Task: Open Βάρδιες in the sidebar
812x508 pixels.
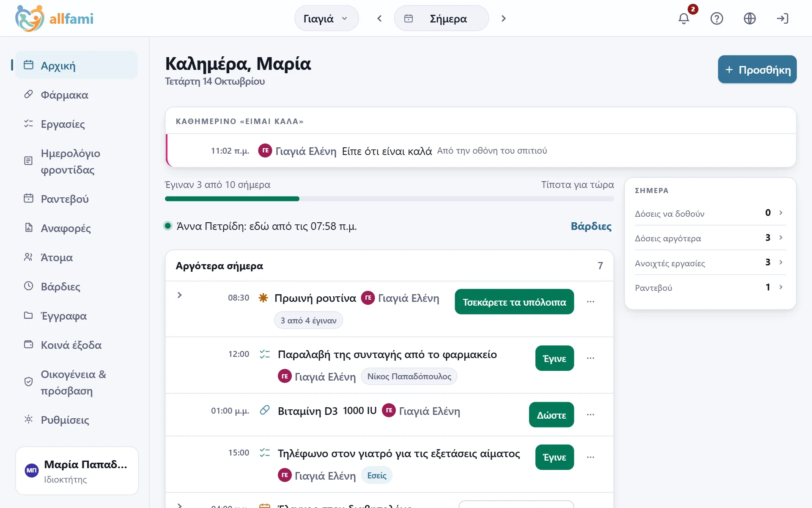Action: 77,287
